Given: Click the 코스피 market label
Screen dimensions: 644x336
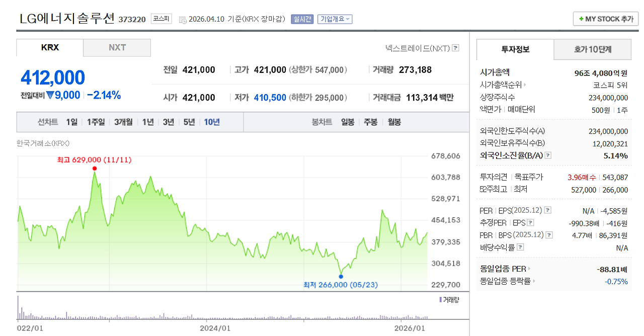Looking at the screenshot, I should coord(161,19).
